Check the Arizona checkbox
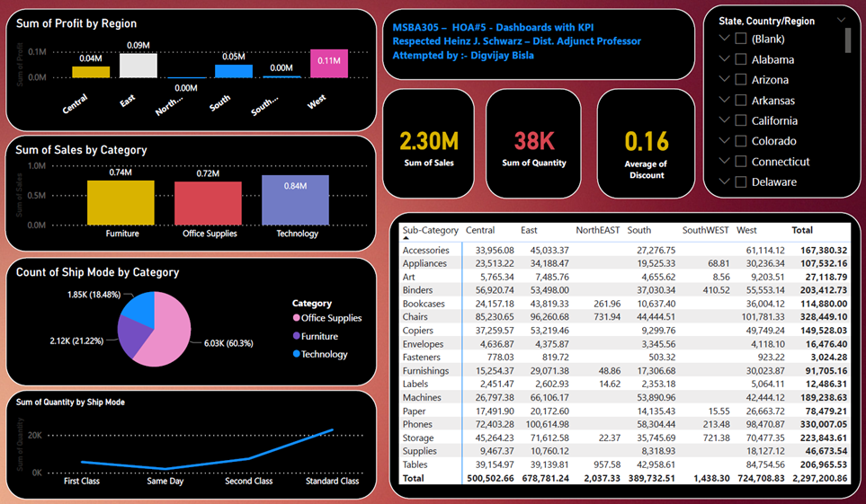Image resolution: width=866 pixels, height=504 pixels. pos(741,79)
